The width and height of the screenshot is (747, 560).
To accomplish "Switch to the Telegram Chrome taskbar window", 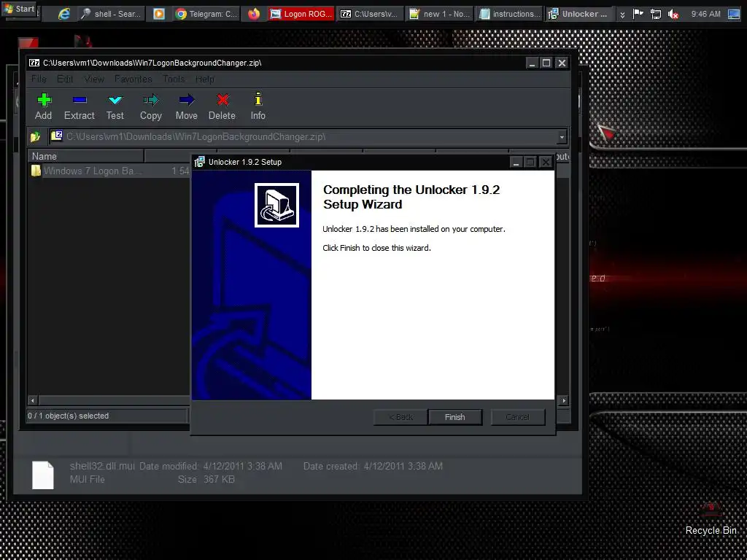I will [206, 14].
